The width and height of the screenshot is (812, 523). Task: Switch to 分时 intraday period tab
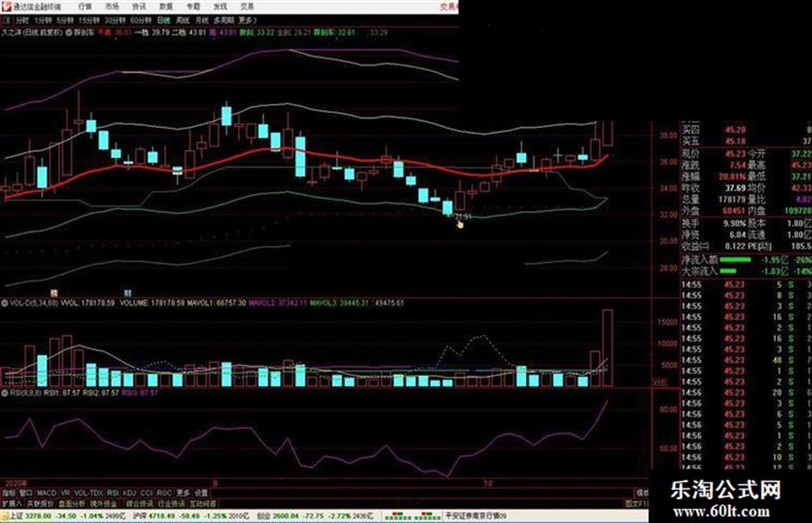[x=22, y=21]
